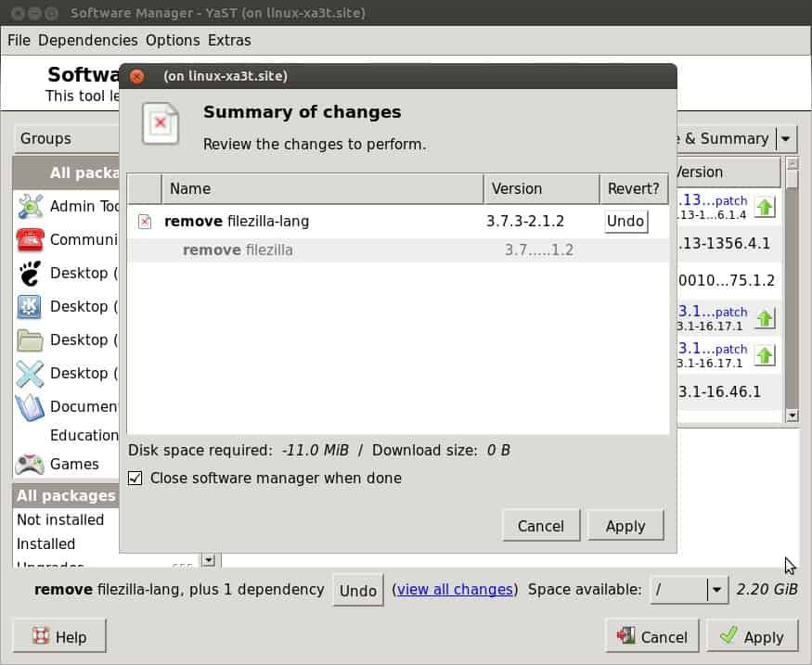Click the green upgrade arrow beside .13...patch
This screenshot has height=665, width=812.
pos(765,207)
